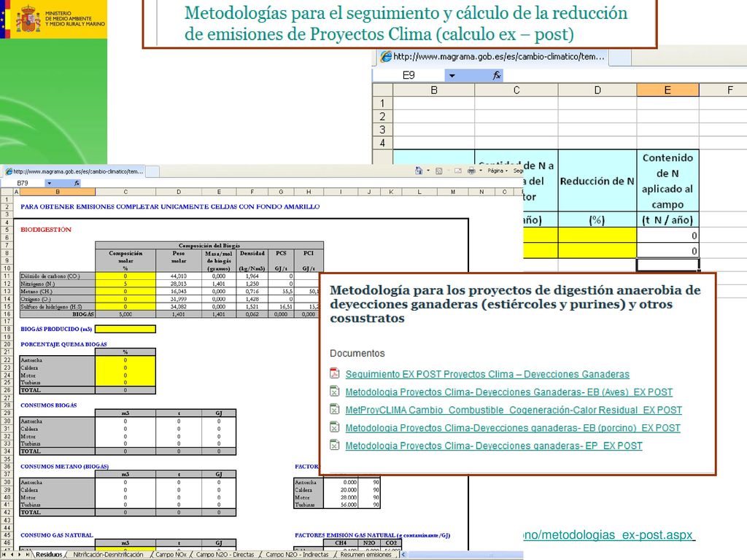Open the name box dropdown next to E9
This screenshot has width=747, height=560.
[452, 75]
